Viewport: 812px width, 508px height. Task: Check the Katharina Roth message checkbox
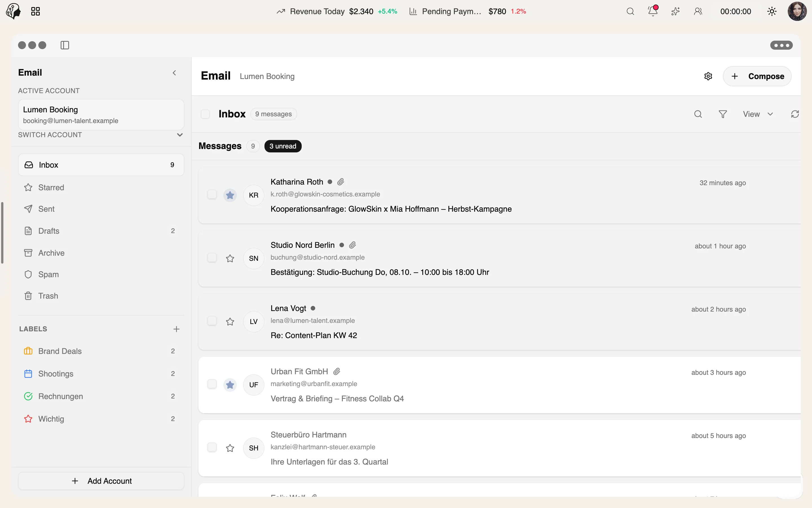click(x=212, y=194)
